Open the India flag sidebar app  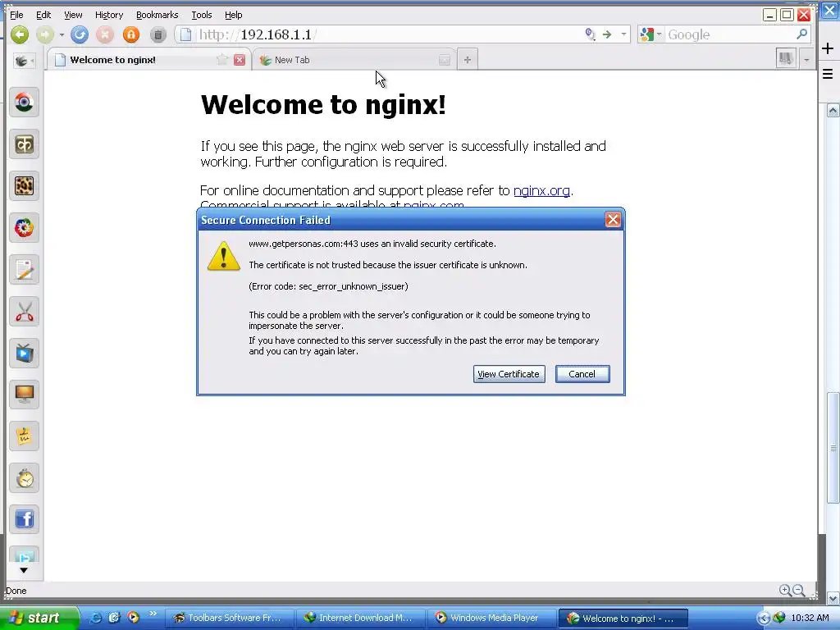(x=24, y=103)
